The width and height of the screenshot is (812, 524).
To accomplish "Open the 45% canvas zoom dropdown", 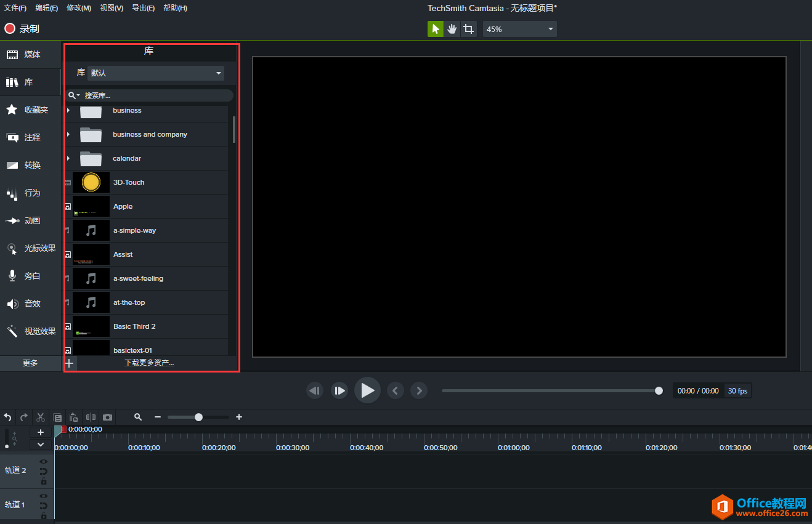I will [x=520, y=29].
